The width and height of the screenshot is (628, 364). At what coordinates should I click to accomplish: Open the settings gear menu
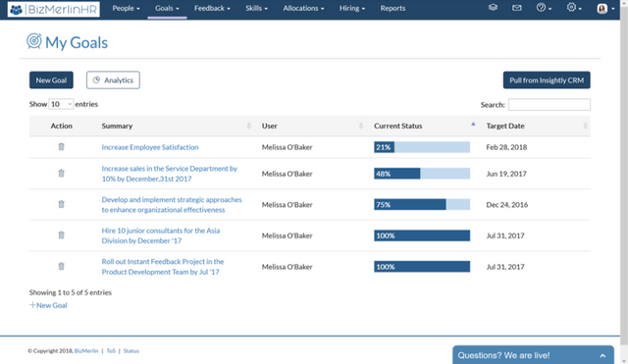pos(574,8)
